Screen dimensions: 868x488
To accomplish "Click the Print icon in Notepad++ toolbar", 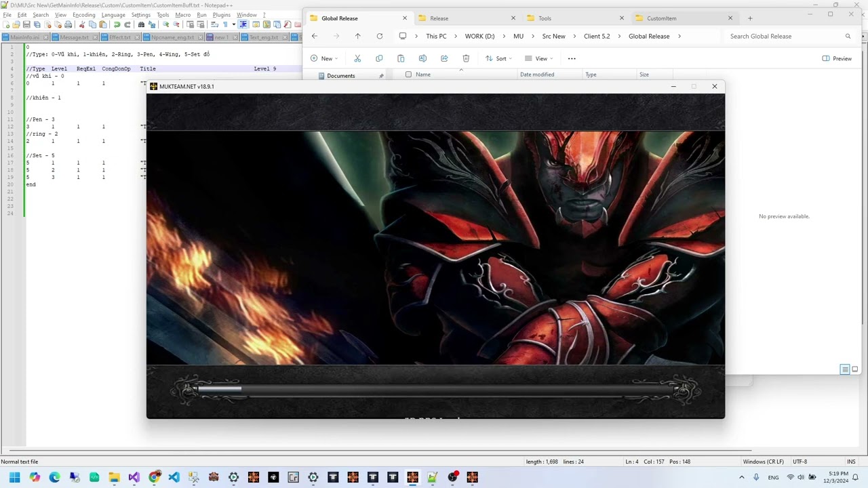I will point(68,25).
